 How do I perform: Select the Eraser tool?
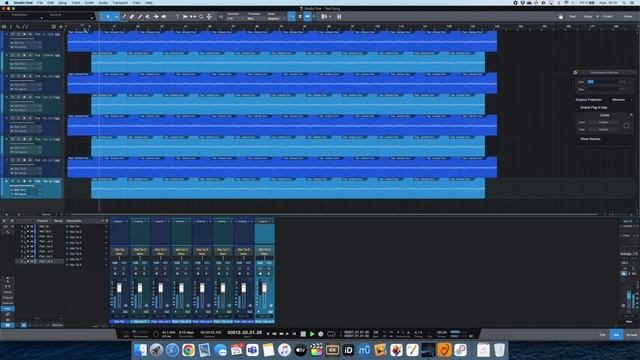tap(132, 17)
